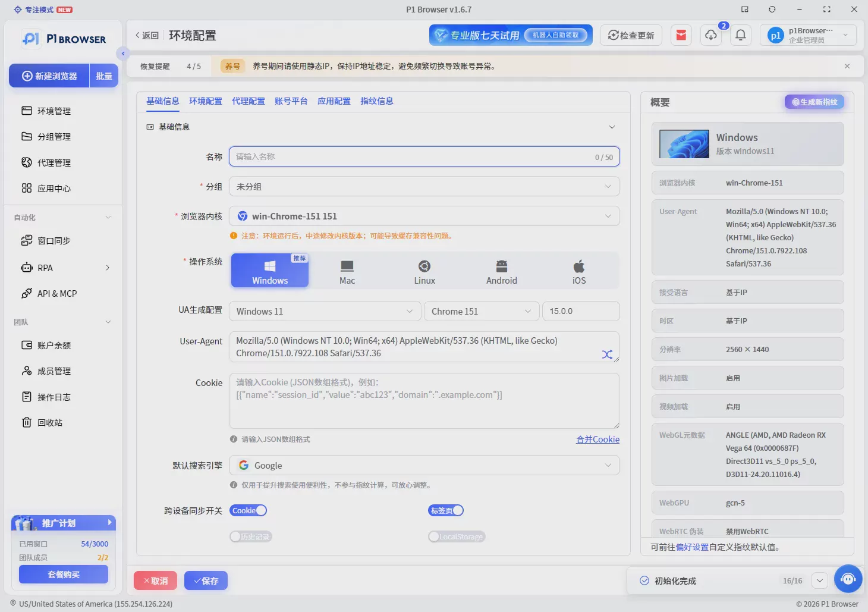Select the Windows operating system
Viewport: 868px width, 612px height.
270,271
